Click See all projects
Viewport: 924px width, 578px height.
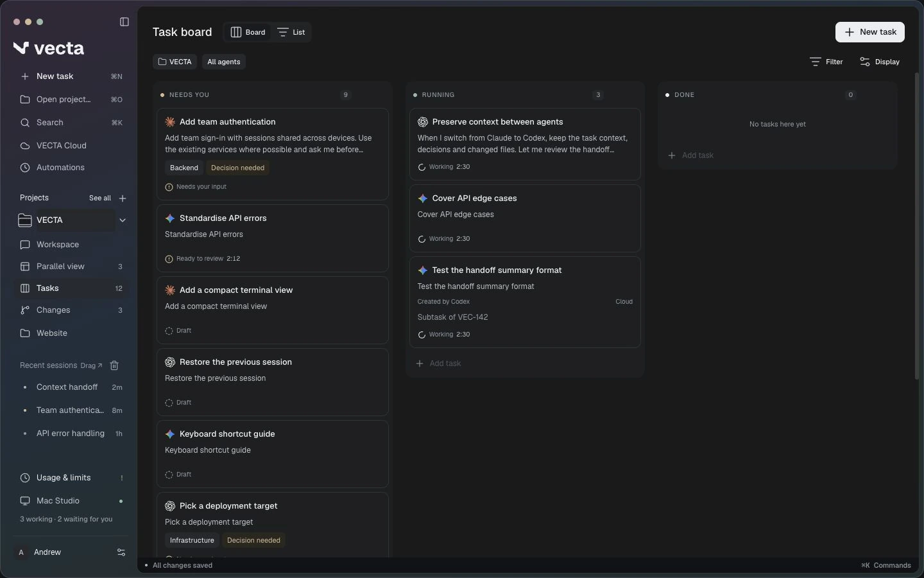point(99,198)
